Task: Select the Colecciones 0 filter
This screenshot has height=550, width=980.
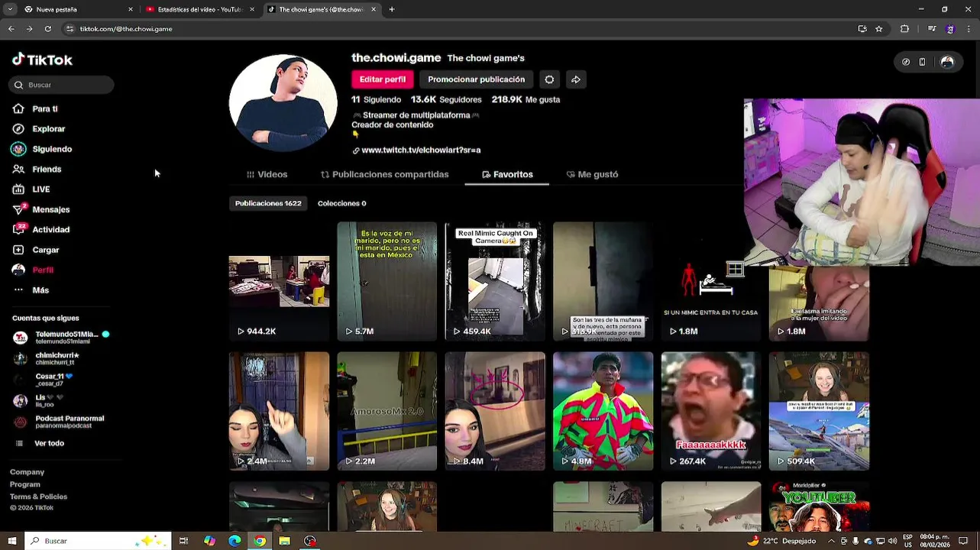Action: 341,203
